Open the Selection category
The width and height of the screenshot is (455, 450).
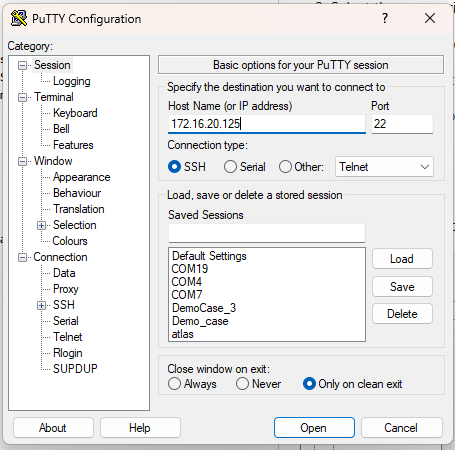click(75, 225)
